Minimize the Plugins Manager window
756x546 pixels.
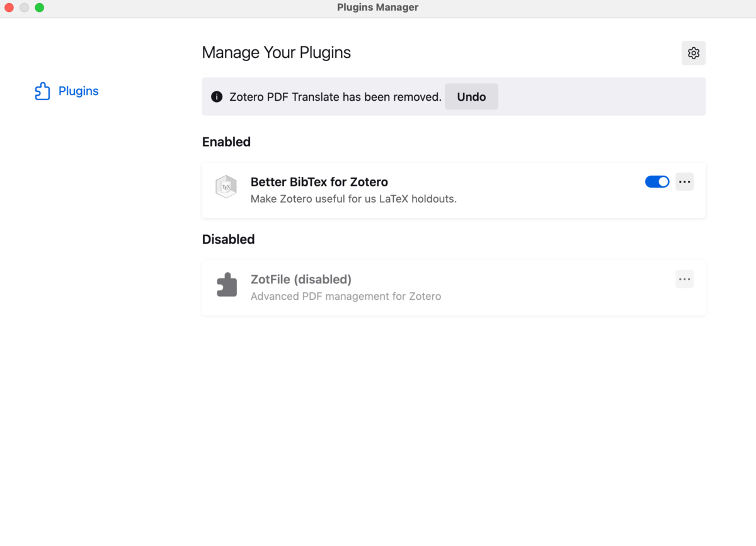point(25,8)
